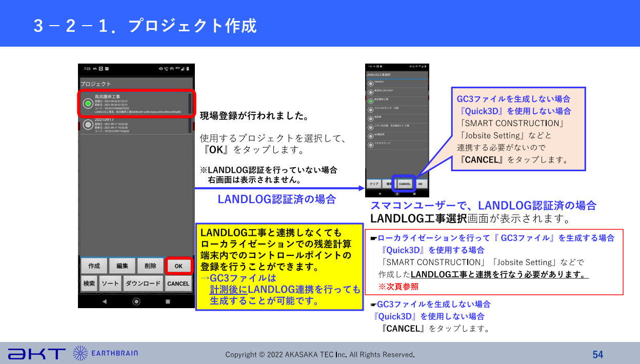Tap the 編集 button
The width and height of the screenshot is (640, 364).
click(122, 266)
